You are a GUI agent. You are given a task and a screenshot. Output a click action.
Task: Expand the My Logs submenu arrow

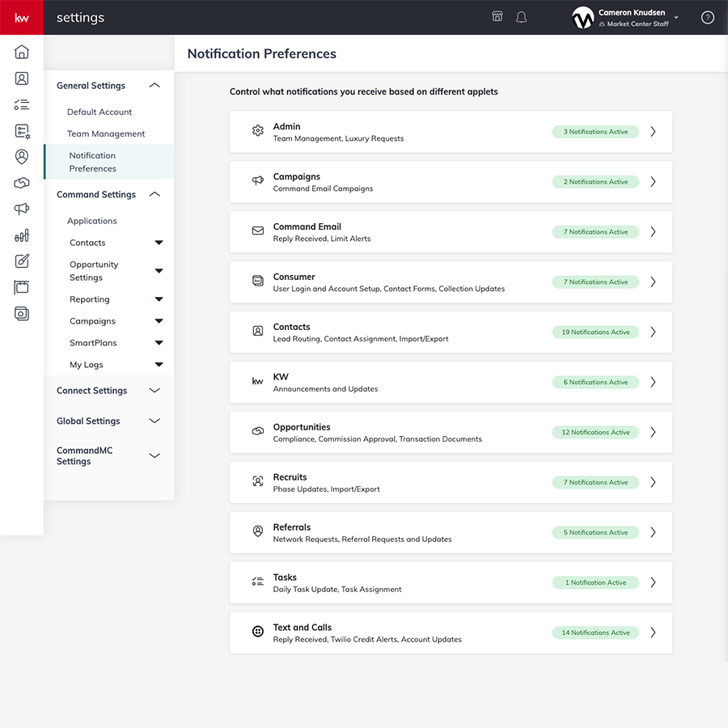(159, 365)
